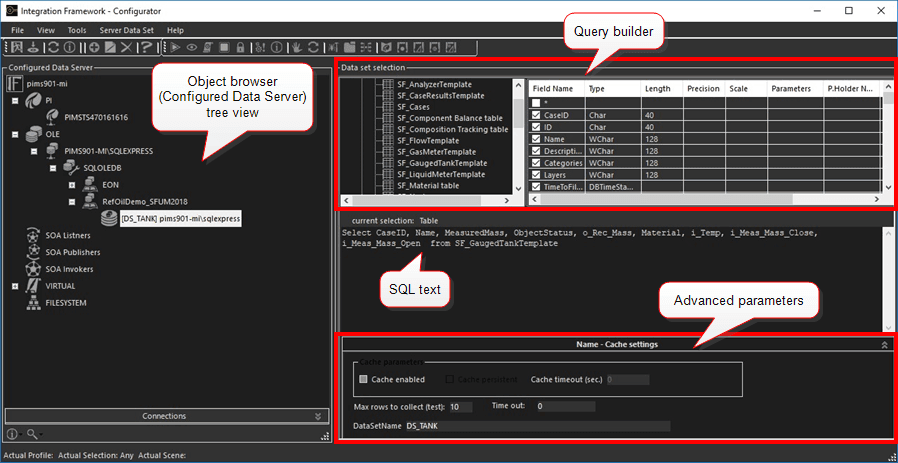Click the DS_TANK dataset disk icon
Image resolution: width=898 pixels, height=463 pixels.
point(108,218)
